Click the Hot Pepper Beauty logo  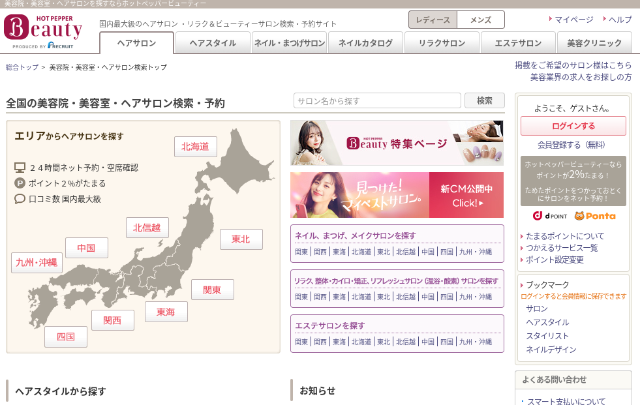point(45,30)
